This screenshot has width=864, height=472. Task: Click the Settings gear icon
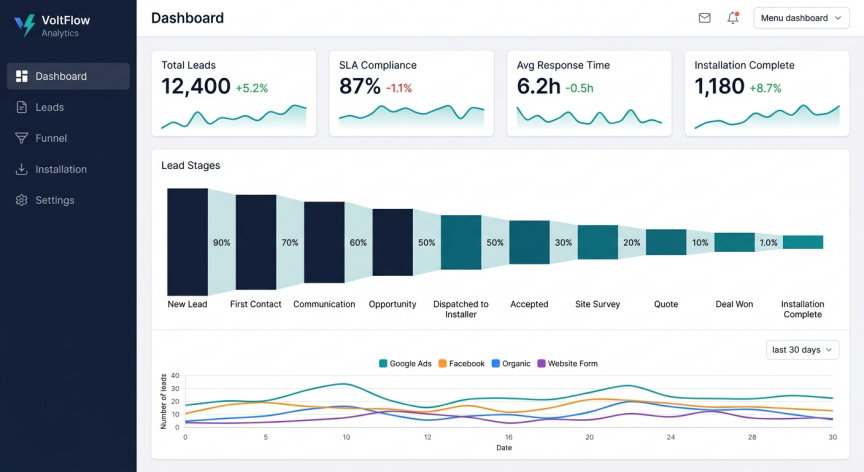21,200
